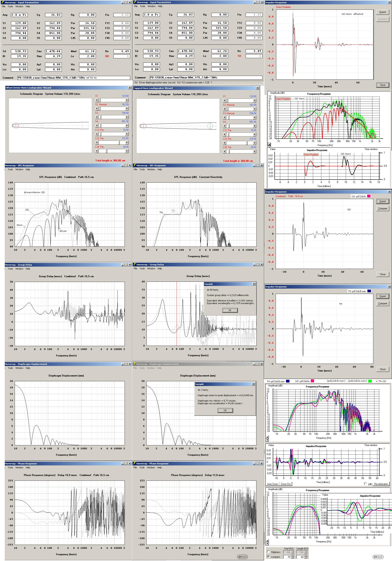Image resolution: width=392 pixels, height=561 pixels.
Task: Click the Auto Zoom button
Action: click(x=272, y=484)
